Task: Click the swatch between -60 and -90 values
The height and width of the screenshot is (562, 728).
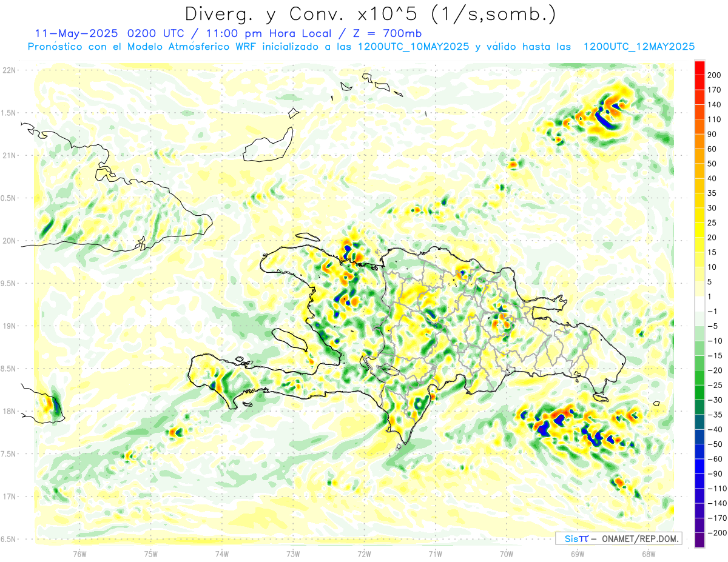Action: pos(699,466)
